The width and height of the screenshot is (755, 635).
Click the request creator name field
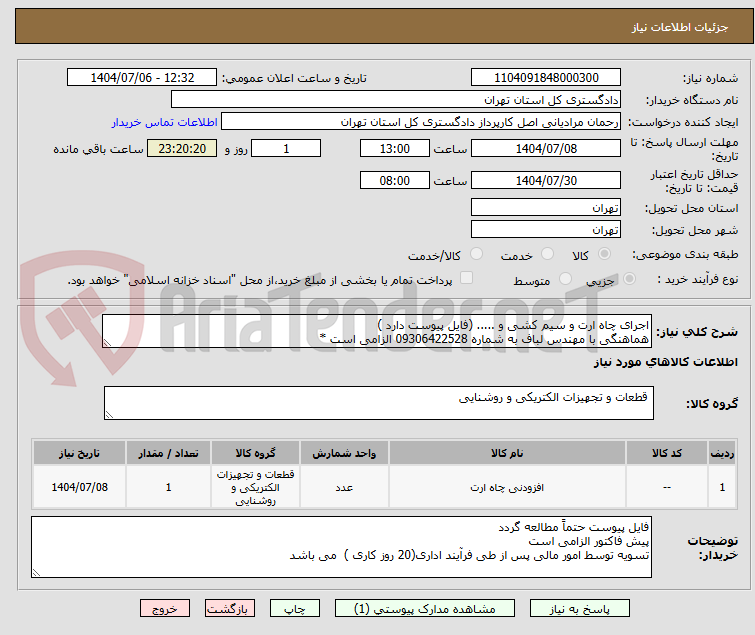[x=421, y=122]
